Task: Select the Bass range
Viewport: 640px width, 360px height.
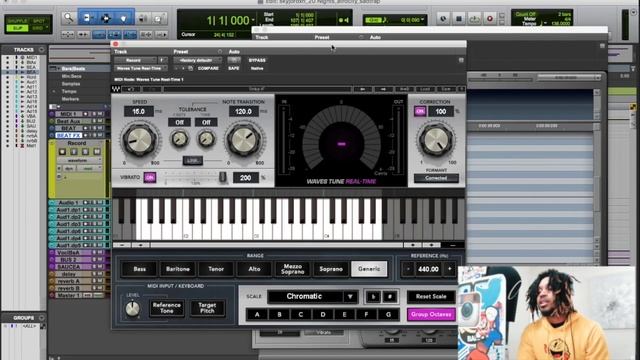Action: (x=139, y=269)
